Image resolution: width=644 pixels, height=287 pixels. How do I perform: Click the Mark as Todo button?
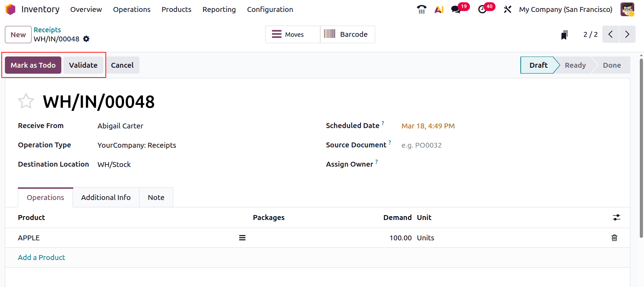point(33,65)
